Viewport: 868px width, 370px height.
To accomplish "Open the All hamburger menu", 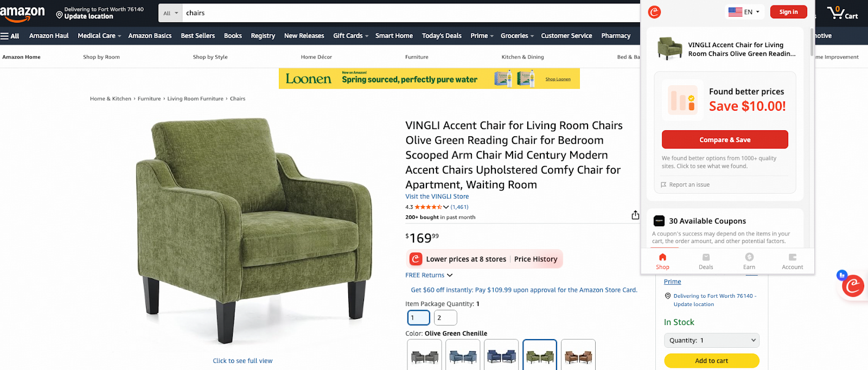I will tap(10, 36).
